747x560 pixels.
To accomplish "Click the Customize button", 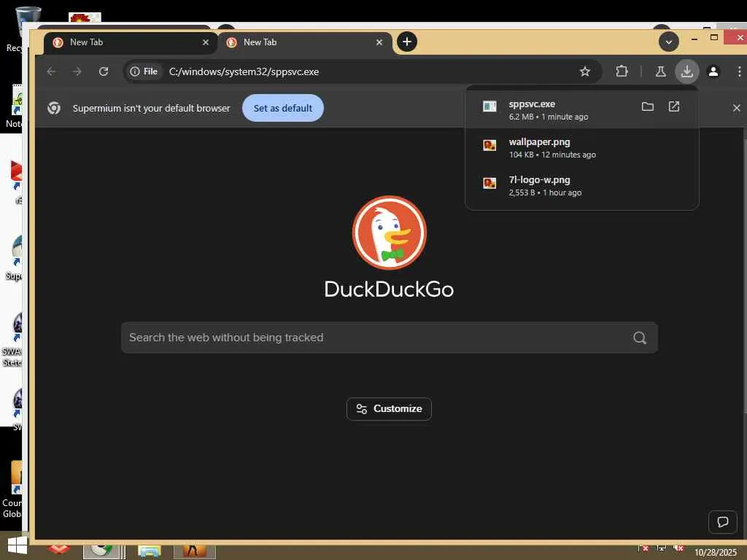I will pos(389,409).
